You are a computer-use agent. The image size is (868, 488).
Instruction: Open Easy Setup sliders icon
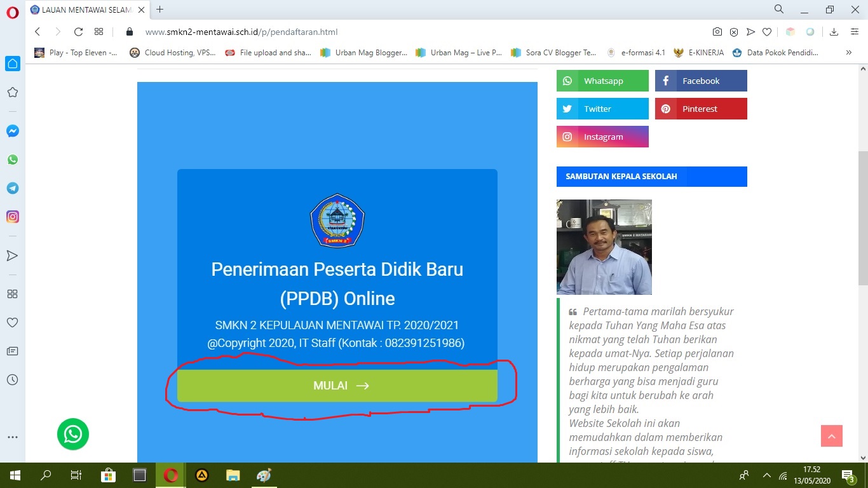pyautogui.click(x=855, y=32)
